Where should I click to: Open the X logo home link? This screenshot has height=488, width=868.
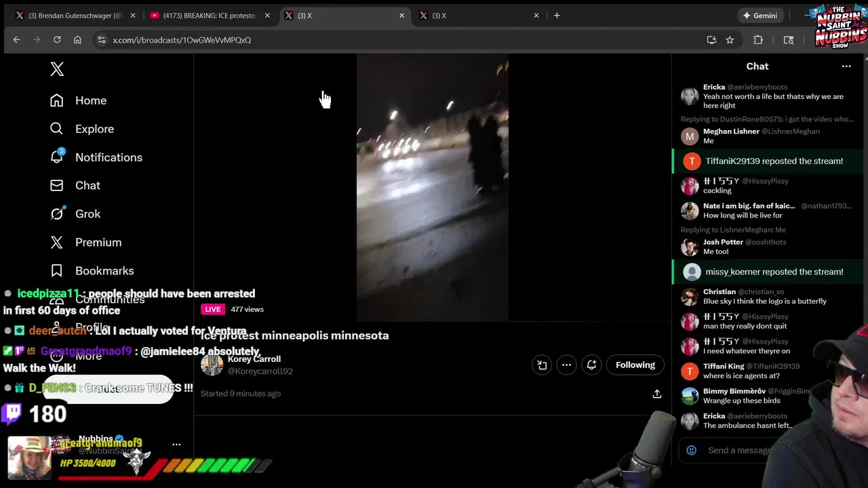tap(57, 68)
